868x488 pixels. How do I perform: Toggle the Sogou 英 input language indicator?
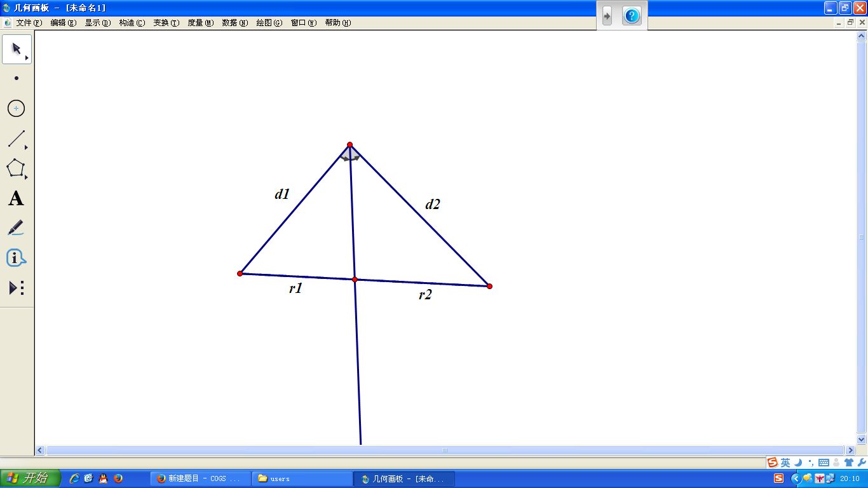(x=785, y=463)
